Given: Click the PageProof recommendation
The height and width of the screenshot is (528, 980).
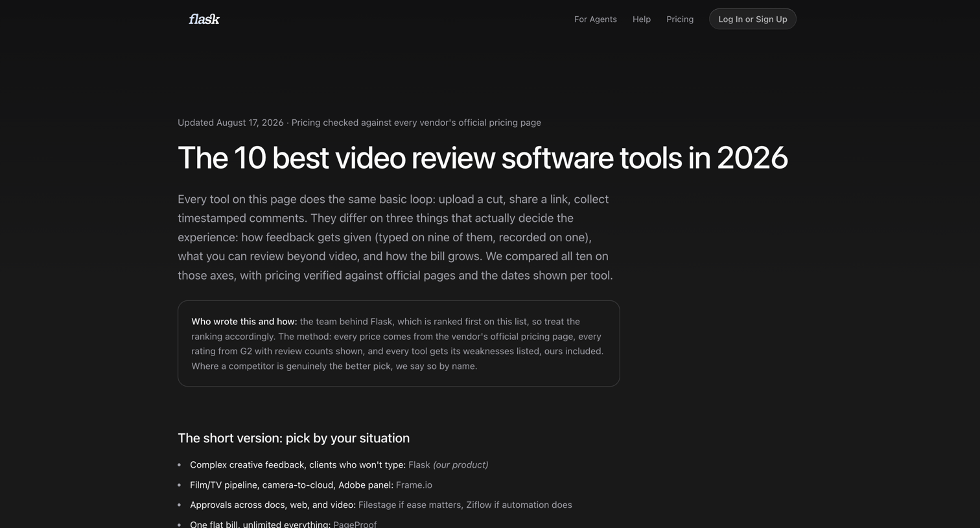Looking at the screenshot, I should pyautogui.click(x=355, y=524).
